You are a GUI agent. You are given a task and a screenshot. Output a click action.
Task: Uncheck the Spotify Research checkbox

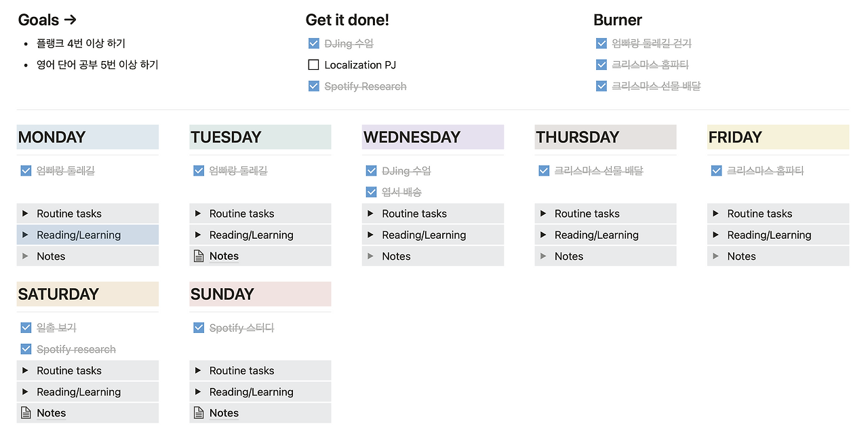pos(313,86)
